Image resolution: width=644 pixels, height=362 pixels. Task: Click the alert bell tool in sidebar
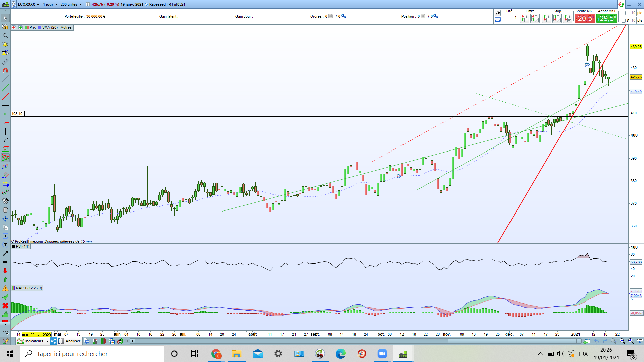pos(5,44)
